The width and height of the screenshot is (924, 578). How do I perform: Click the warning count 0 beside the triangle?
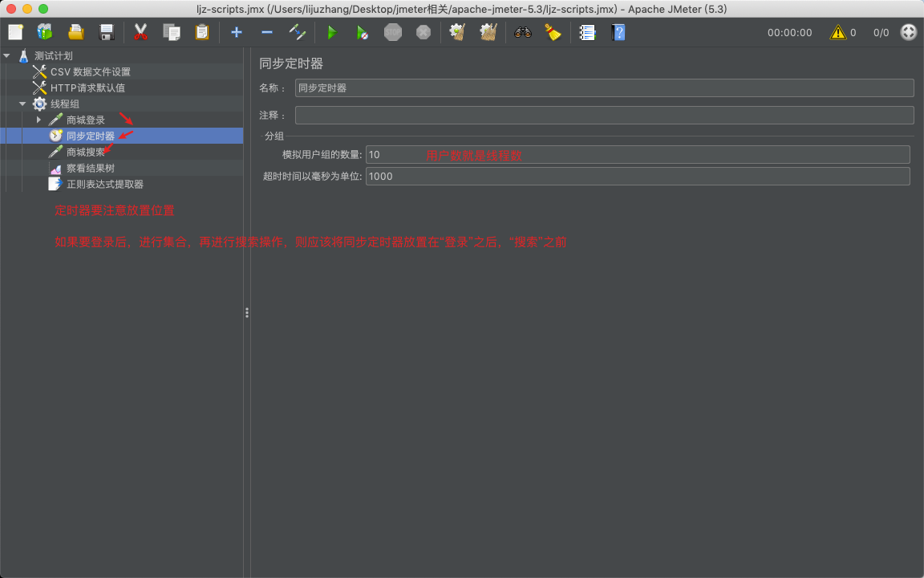[853, 32]
